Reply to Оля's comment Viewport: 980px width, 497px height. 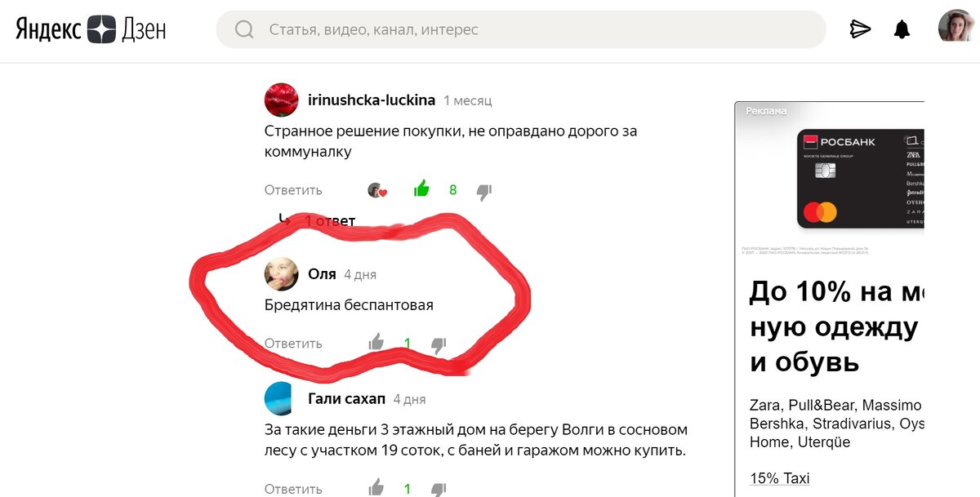coord(293,344)
